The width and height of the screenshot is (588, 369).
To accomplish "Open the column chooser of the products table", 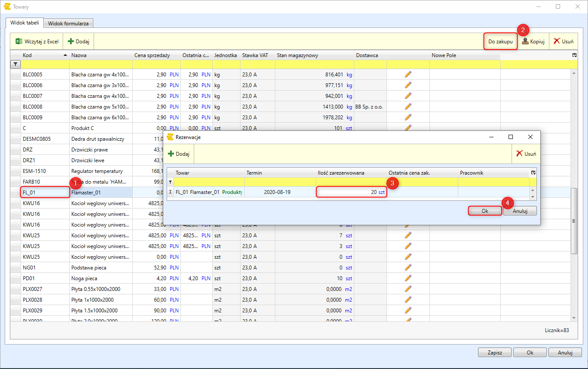I will [574, 55].
